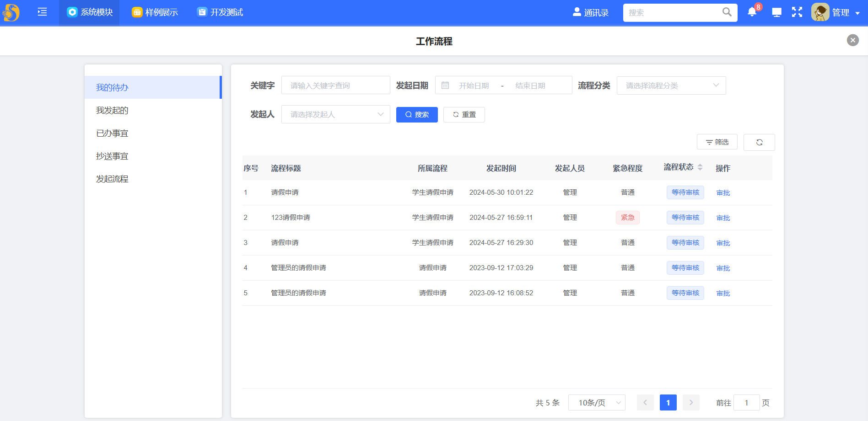The image size is (868, 421).
Task: Click the app logo icon
Action: tap(11, 12)
